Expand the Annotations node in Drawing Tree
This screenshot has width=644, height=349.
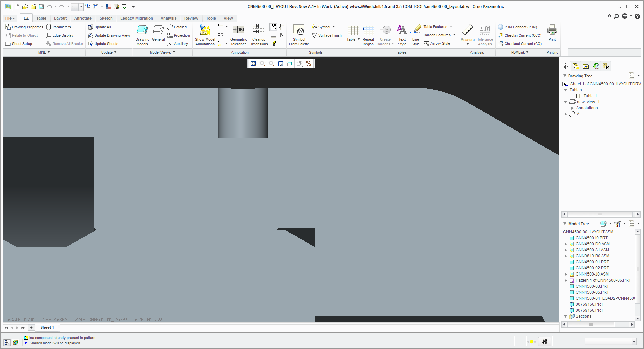(572, 108)
